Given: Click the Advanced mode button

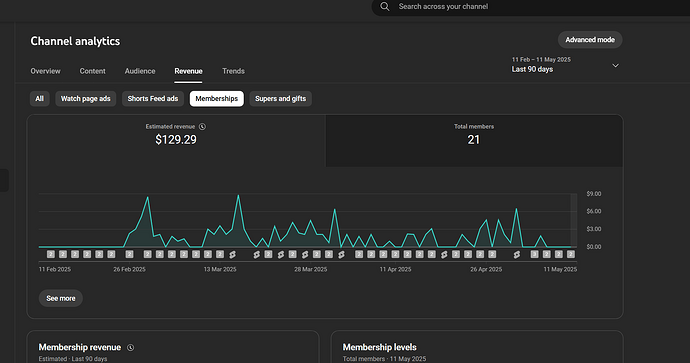Looking at the screenshot, I should tap(590, 40).
